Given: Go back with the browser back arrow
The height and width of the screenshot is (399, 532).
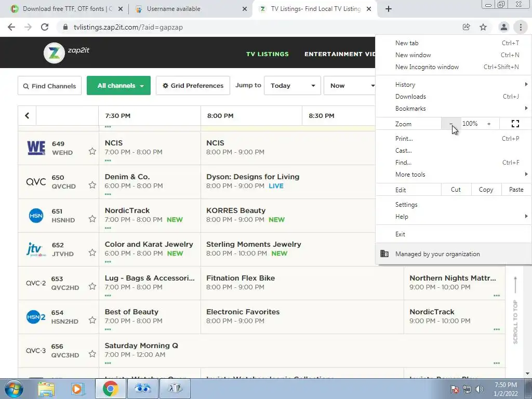Looking at the screenshot, I should (11, 27).
